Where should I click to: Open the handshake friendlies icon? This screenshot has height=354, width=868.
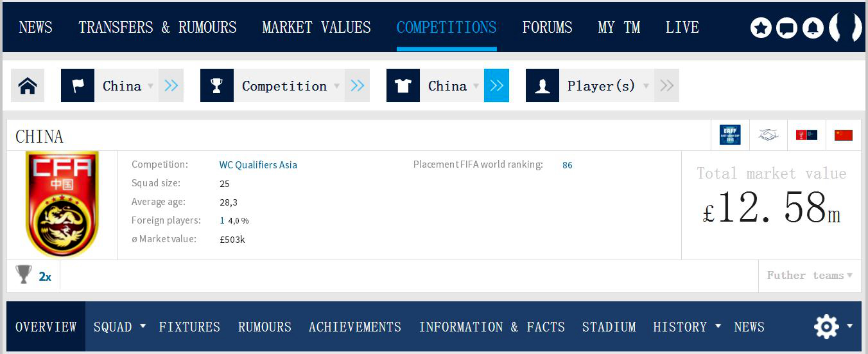tap(768, 135)
